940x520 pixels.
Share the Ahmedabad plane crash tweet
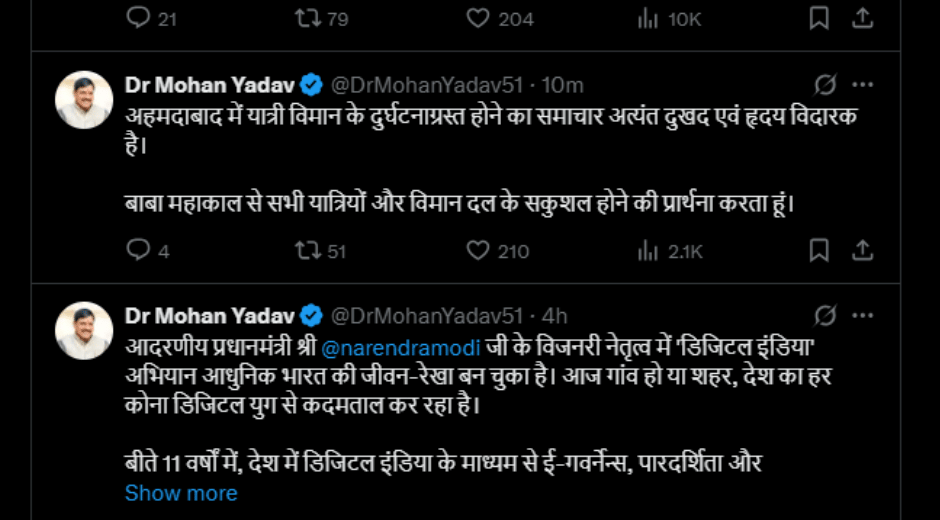862,250
